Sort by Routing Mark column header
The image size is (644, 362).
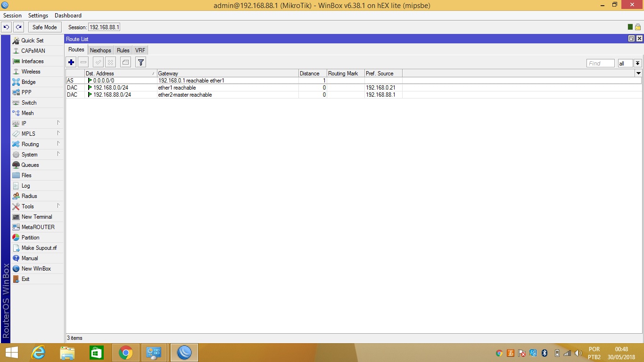coord(346,73)
